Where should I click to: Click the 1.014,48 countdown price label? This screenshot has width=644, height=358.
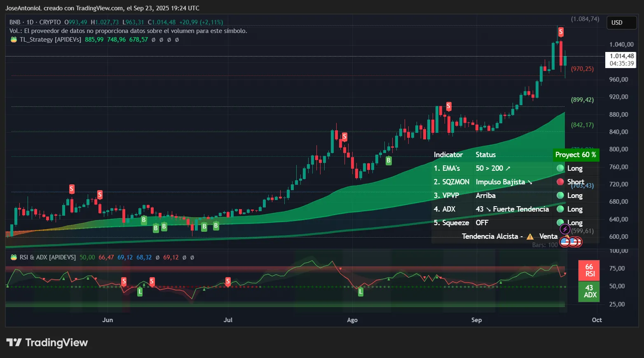coord(621,60)
